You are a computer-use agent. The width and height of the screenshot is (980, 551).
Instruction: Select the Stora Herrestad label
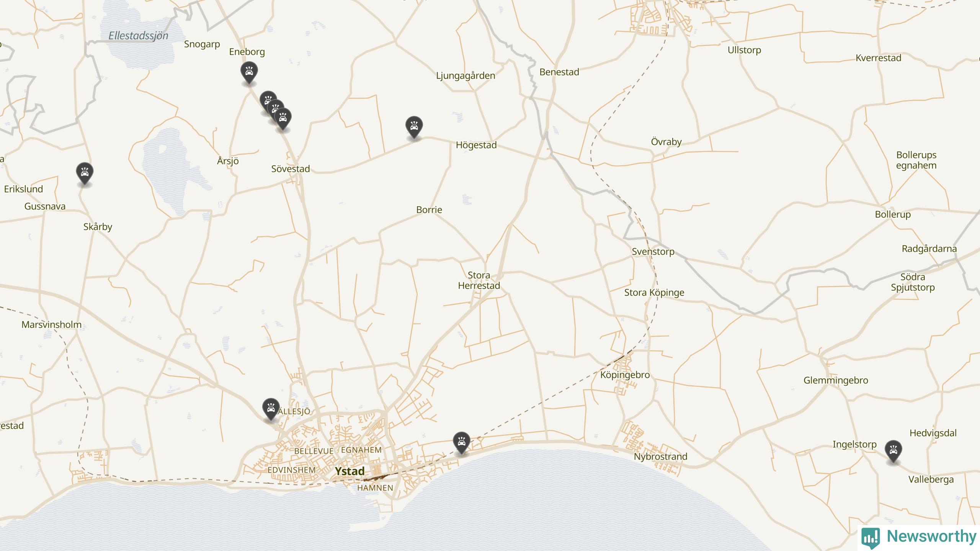pyautogui.click(x=479, y=280)
